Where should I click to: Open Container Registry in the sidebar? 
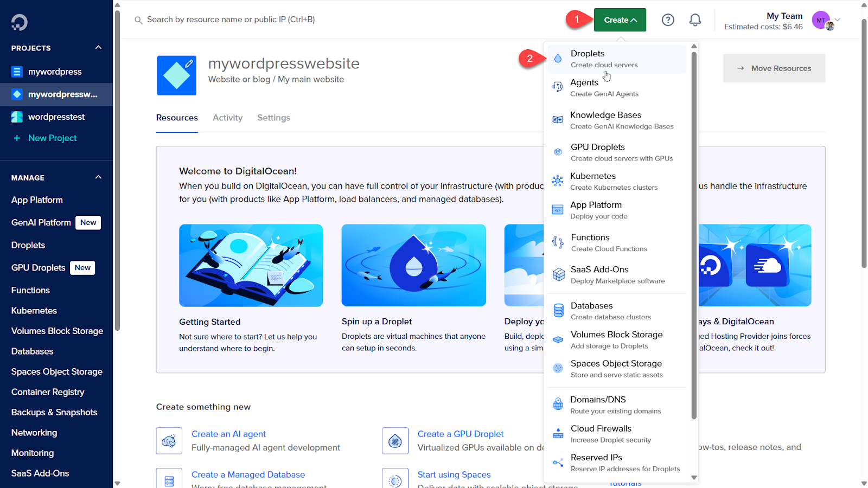(48, 392)
